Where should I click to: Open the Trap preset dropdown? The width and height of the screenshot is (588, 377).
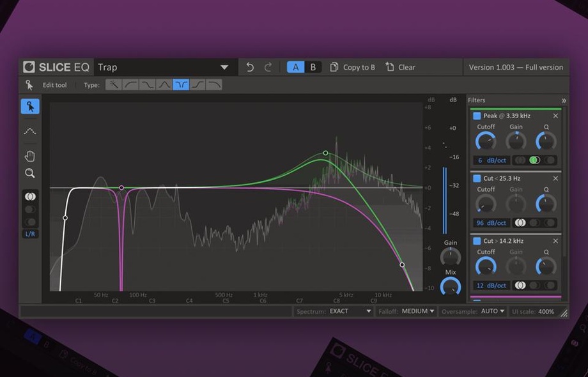[163, 66]
